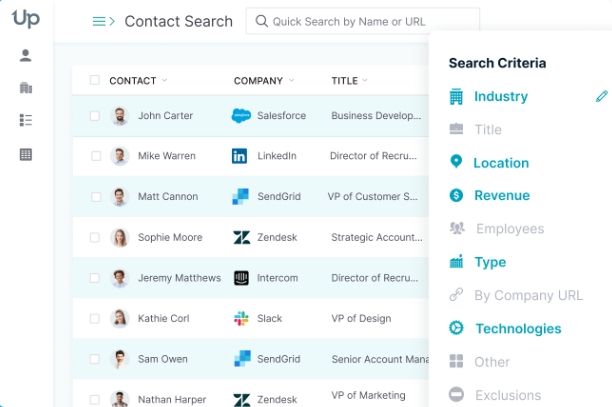Open Kathie Corl's avatar photo
Image resolution: width=612 pixels, height=407 pixels.
tap(119, 318)
